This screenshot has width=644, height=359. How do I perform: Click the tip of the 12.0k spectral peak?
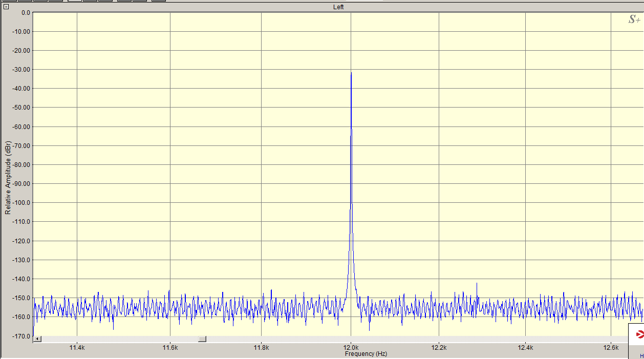[351, 73]
